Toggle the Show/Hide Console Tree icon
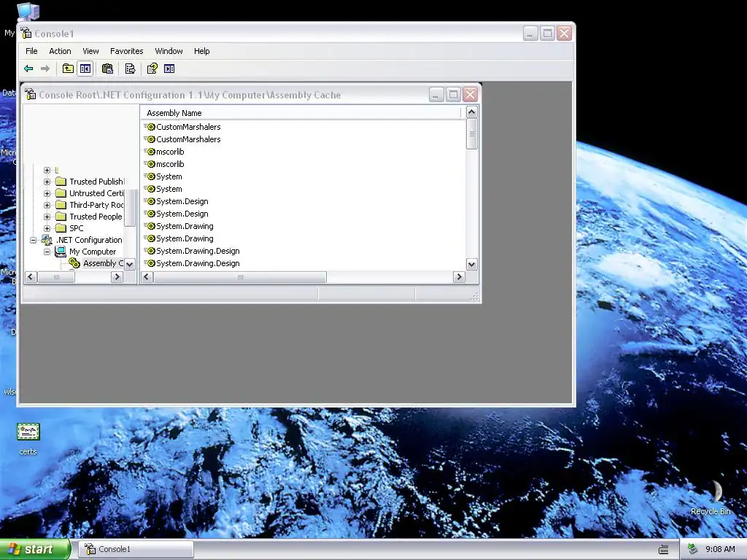This screenshot has width=747, height=560. coord(85,69)
